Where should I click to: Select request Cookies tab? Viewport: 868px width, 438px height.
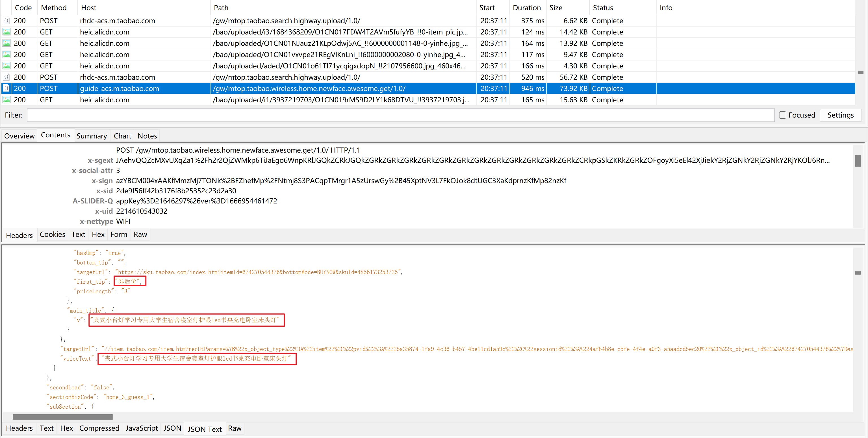click(x=53, y=235)
